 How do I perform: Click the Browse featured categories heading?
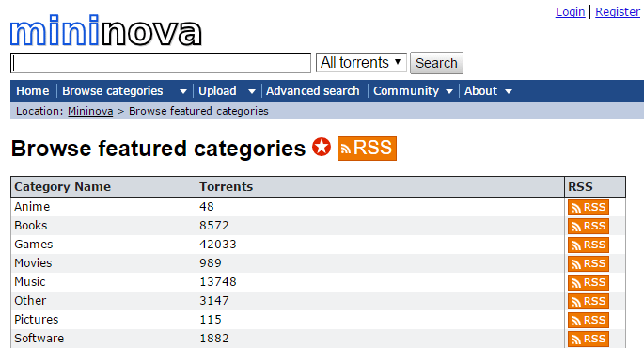tap(159, 149)
